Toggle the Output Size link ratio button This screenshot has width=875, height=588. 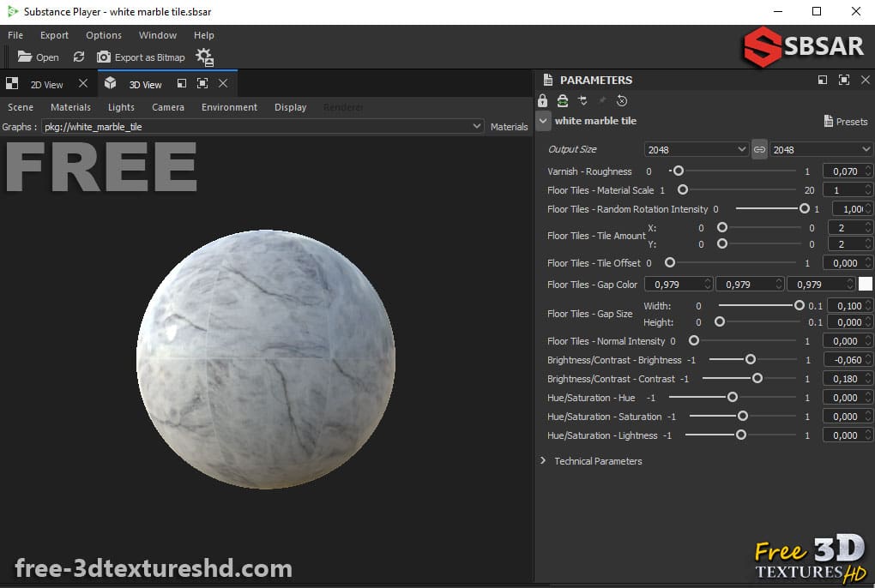(x=759, y=149)
